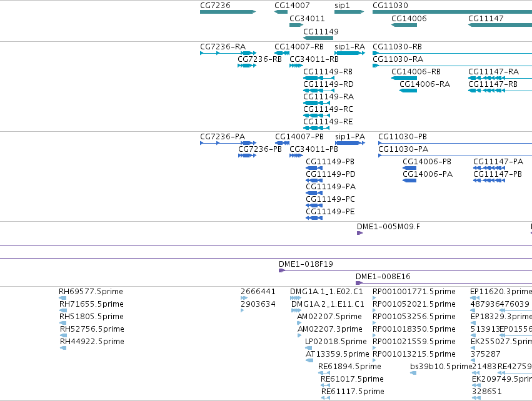Select transcript CG14007-RB

[x=282, y=53]
